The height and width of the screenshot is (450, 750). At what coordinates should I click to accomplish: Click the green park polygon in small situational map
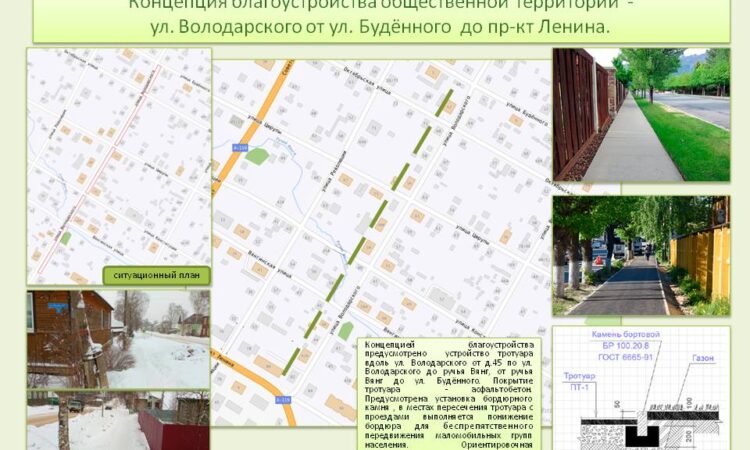(x=66, y=238)
